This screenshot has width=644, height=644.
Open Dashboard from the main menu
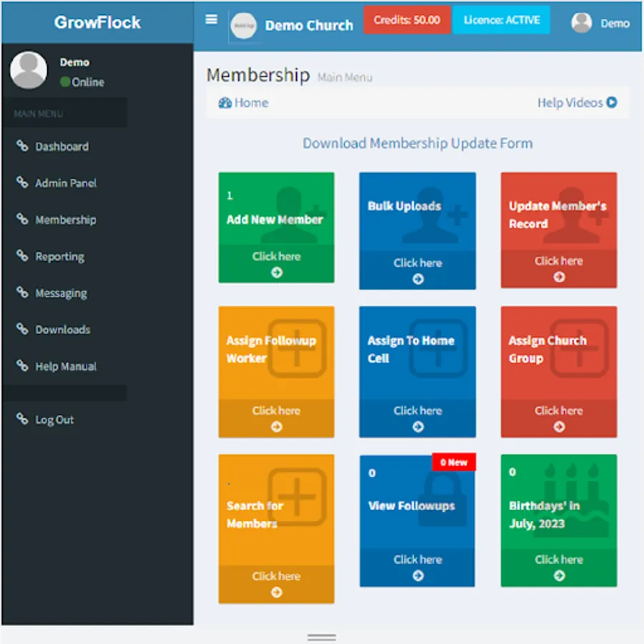click(x=62, y=146)
